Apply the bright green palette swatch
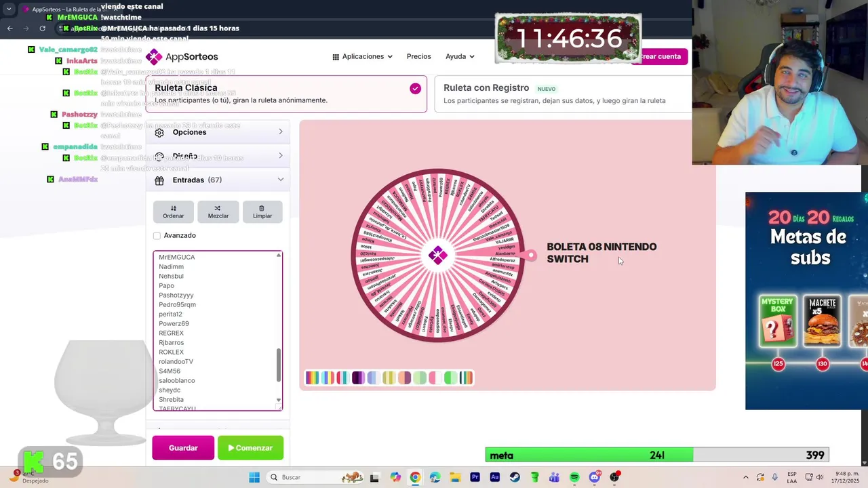Image resolution: width=868 pixels, height=488 pixels. [450, 378]
